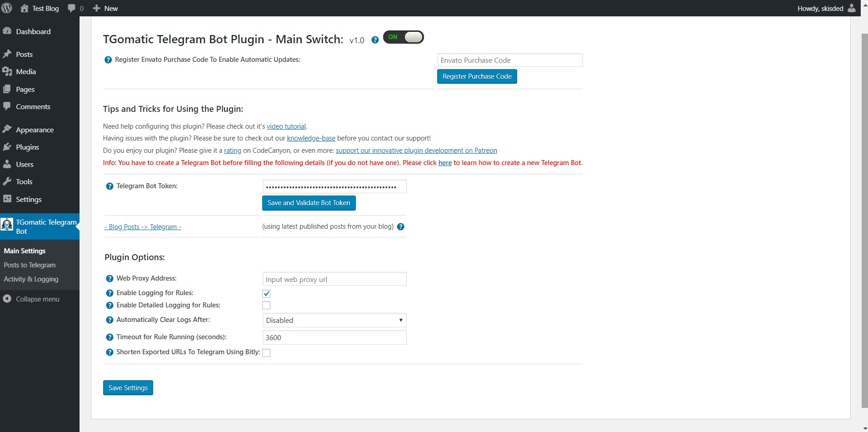
Task: Open the comments bubble icon in admin bar
Action: click(72, 8)
